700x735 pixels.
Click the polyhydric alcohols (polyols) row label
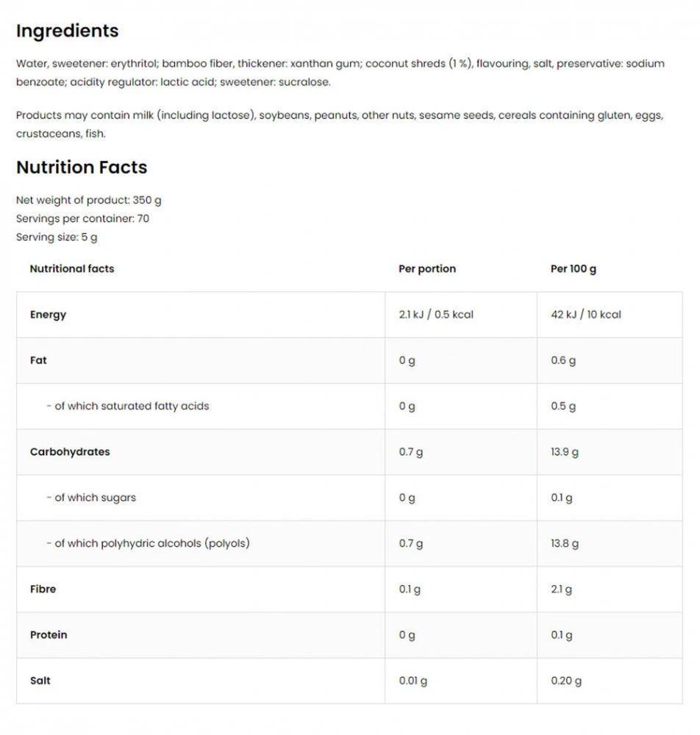(x=151, y=543)
